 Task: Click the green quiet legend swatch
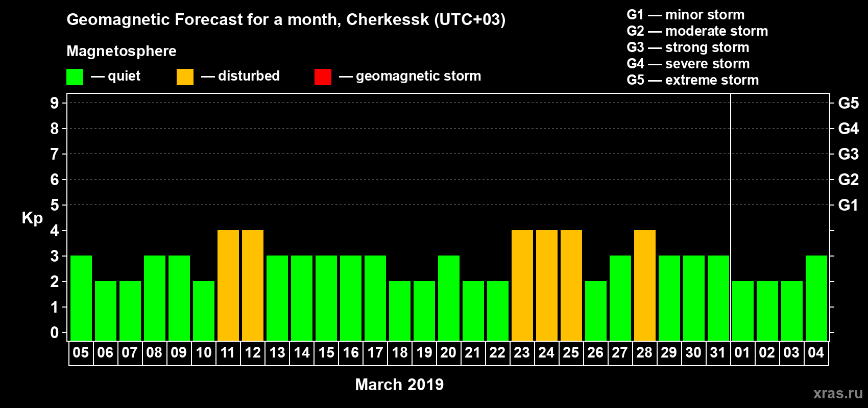[x=75, y=77]
